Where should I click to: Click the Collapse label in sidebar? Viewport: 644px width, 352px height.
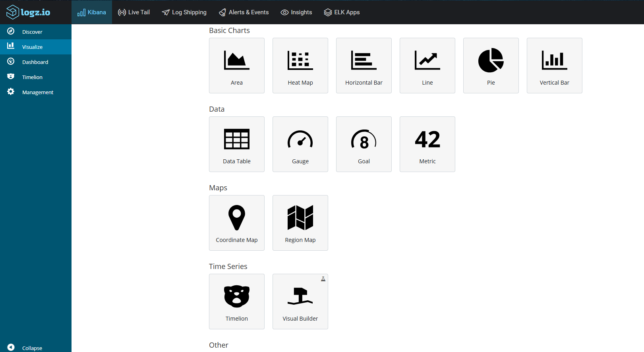[32, 348]
